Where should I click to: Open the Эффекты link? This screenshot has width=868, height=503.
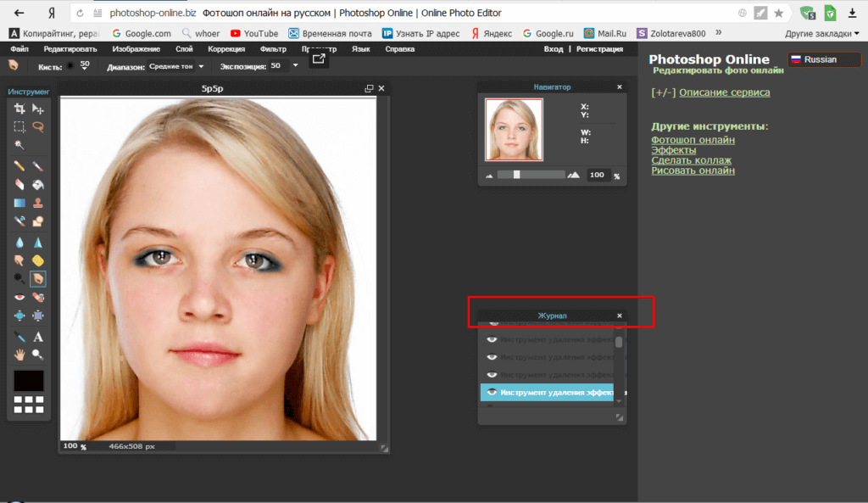tap(673, 150)
